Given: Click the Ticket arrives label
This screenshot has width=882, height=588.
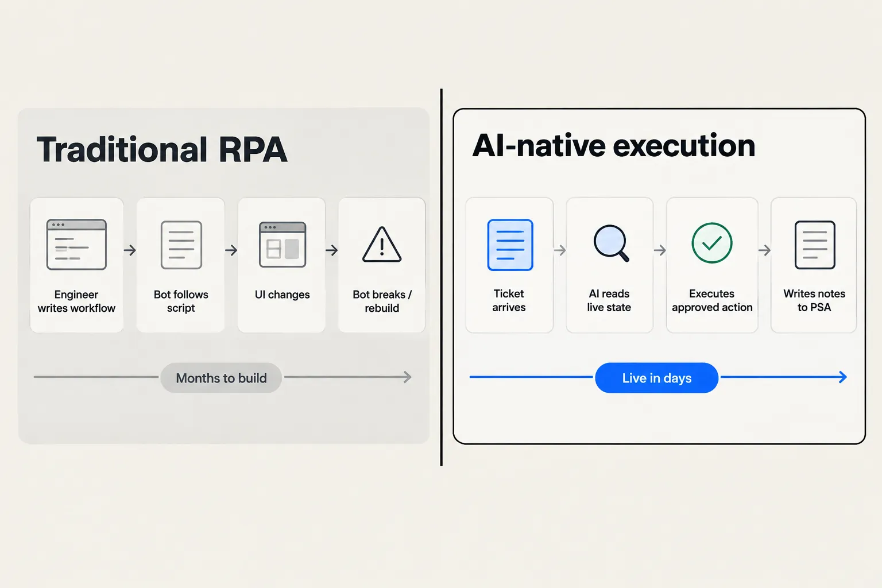Looking at the screenshot, I should [509, 300].
